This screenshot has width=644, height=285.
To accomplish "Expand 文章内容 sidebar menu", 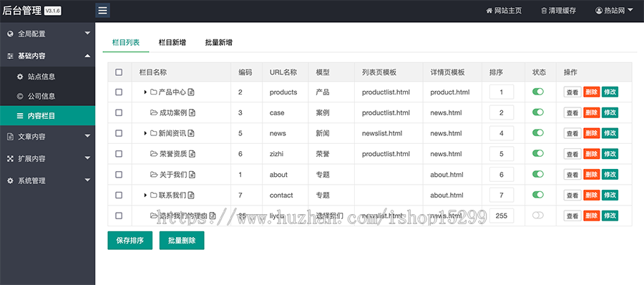I will pos(48,137).
